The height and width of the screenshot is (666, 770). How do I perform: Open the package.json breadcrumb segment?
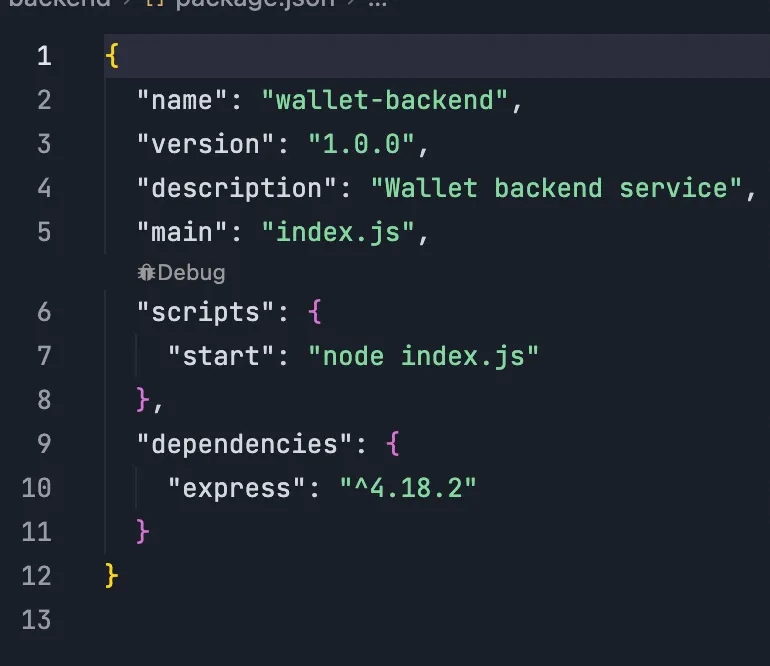(253, 3)
